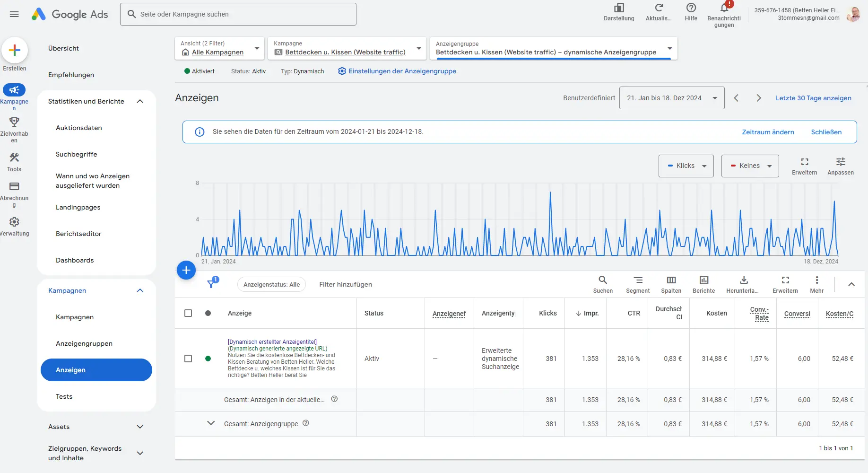This screenshot has width=868, height=473.
Task: Click the Erstellen plus button
Action: (15, 50)
